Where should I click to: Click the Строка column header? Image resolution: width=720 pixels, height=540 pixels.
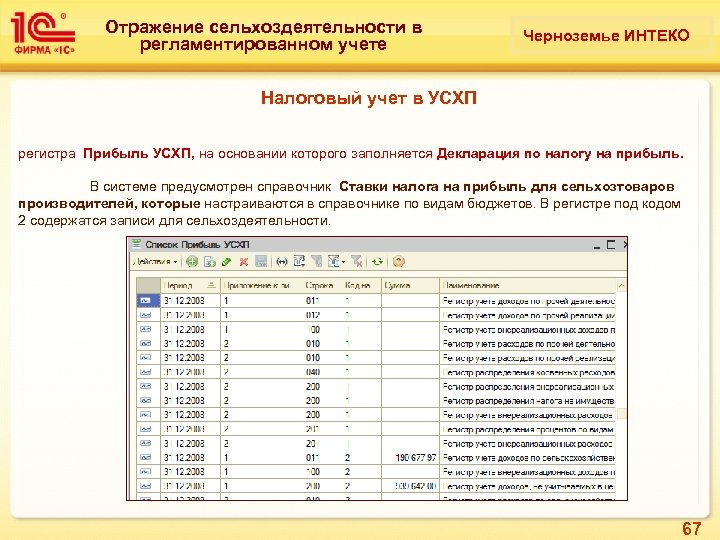[x=322, y=285]
